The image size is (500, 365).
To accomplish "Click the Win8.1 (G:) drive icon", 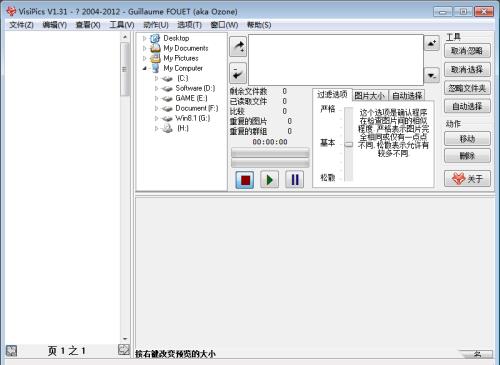I will (167, 119).
